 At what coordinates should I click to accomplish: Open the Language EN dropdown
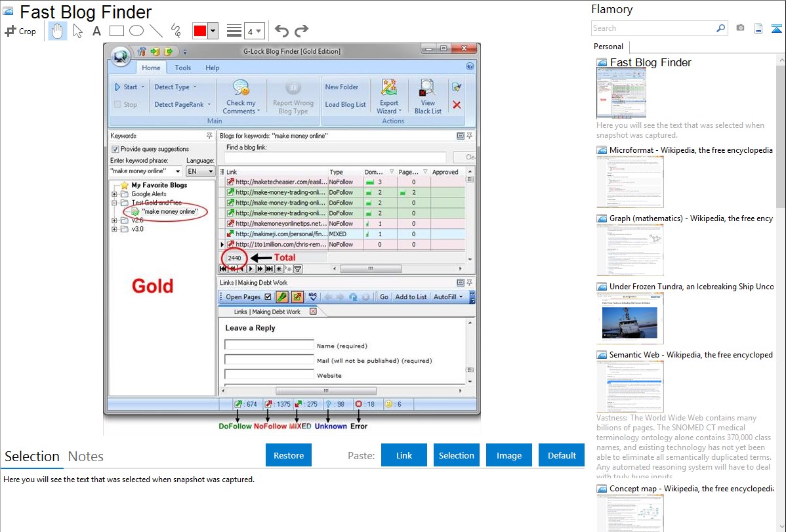coord(200,171)
